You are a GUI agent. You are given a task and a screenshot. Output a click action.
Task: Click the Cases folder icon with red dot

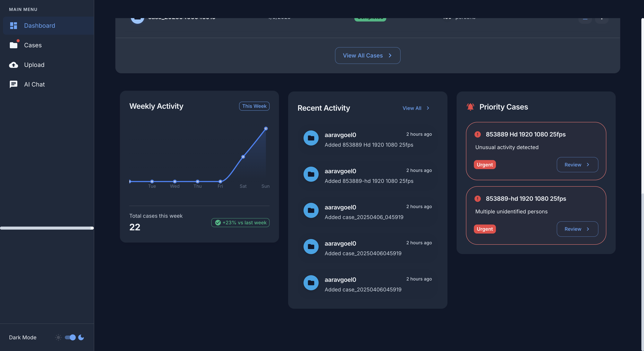point(14,45)
